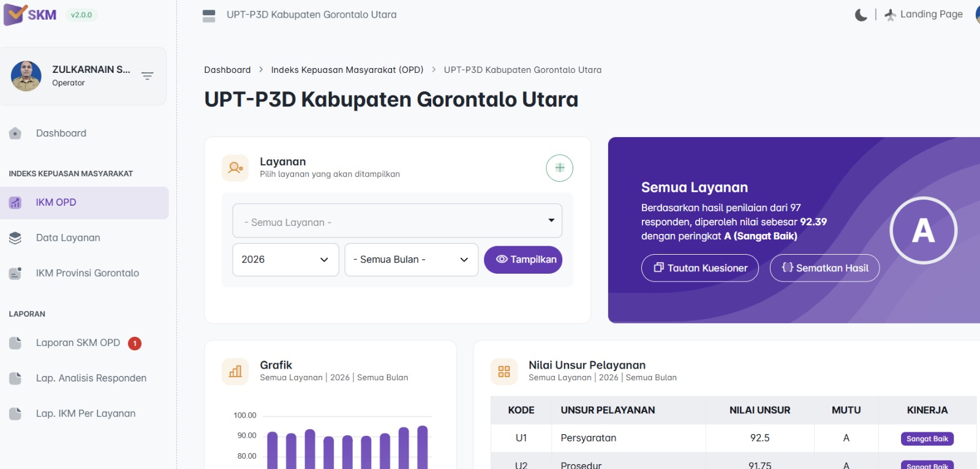
Task: Click the Lap. IKM Per Layanan file icon
Action: pos(15,414)
